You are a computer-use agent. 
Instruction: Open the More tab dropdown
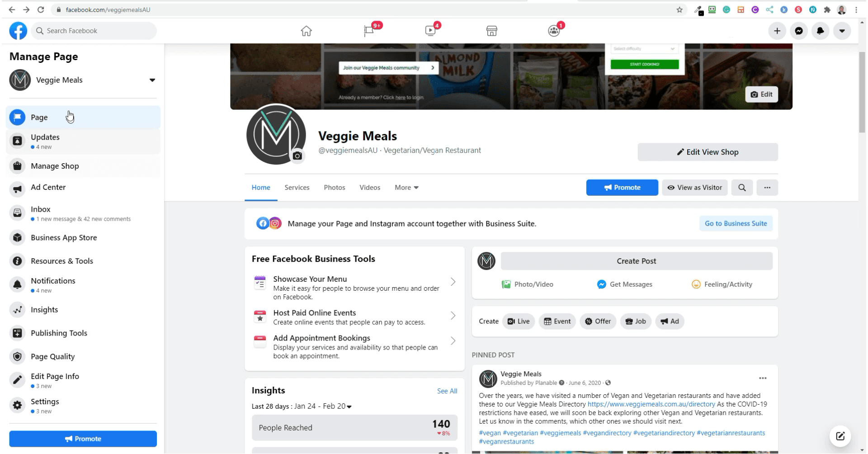(406, 188)
